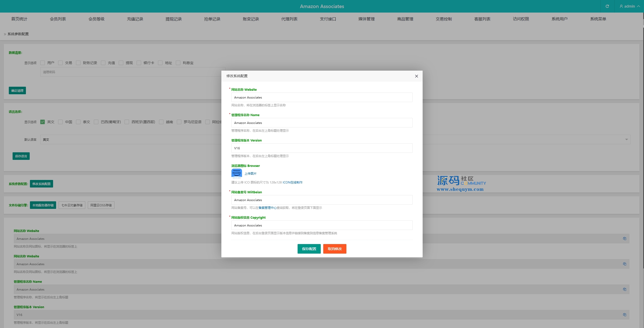This screenshot has height=328, width=644.
Task: Expand the 默认语言 dropdown arrow
Action: [x=626, y=139]
